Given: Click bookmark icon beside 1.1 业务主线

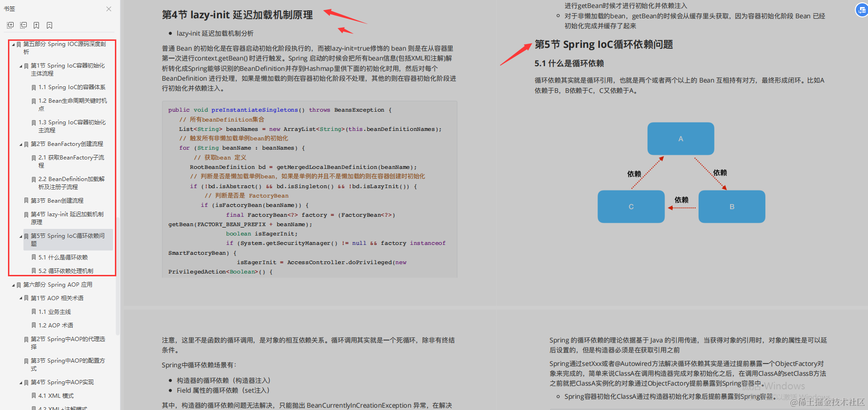Looking at the screenshot, I should click(x=34, y=312).
